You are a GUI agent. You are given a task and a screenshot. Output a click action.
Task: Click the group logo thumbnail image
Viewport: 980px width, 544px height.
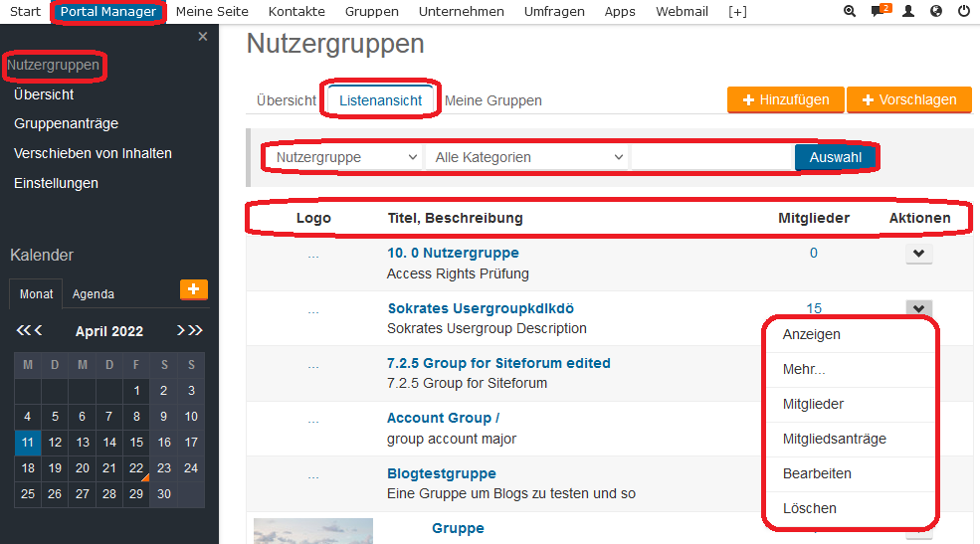click(313, 531)
